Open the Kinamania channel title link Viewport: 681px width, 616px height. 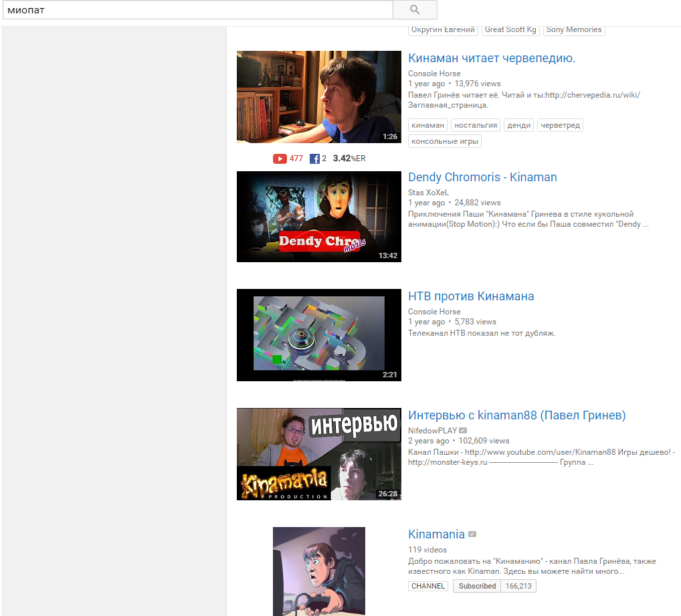(436, 534)
